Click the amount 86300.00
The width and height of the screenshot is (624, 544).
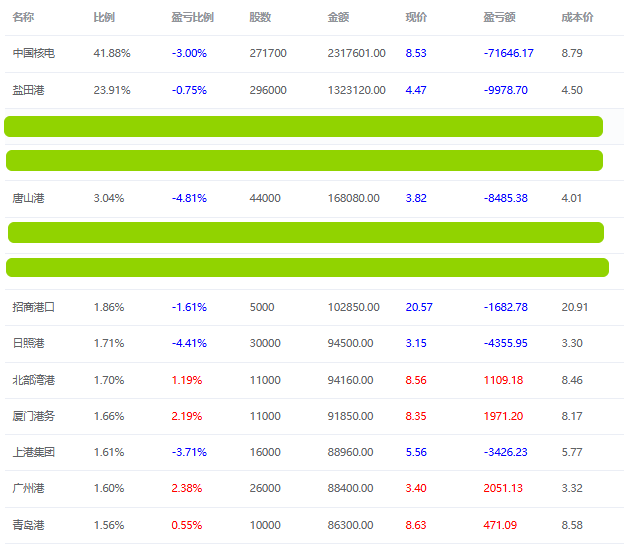tap(350, 525)
